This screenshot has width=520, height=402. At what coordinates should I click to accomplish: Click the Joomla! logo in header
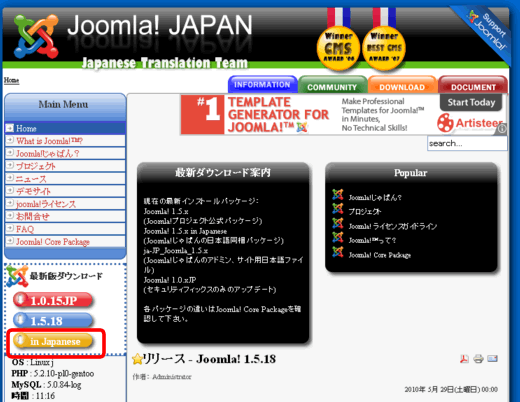[x=36, y=36]
